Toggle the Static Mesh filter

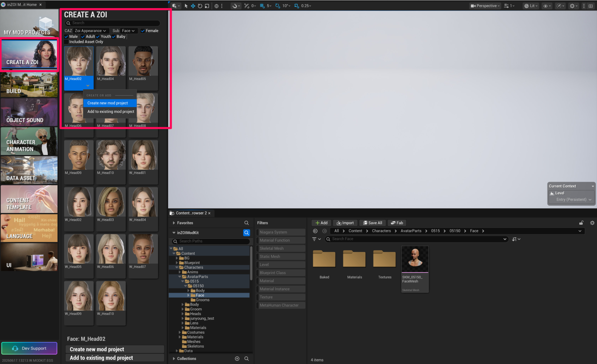point(281,257)
